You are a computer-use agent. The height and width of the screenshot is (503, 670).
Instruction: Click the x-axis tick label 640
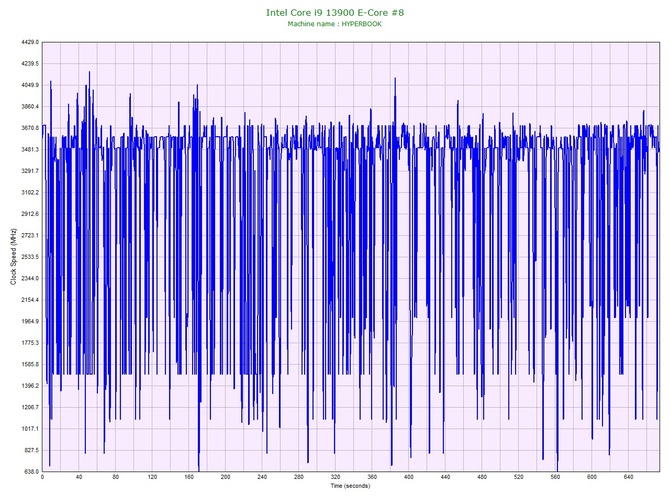pyautogui.click(x=629, y=477)
